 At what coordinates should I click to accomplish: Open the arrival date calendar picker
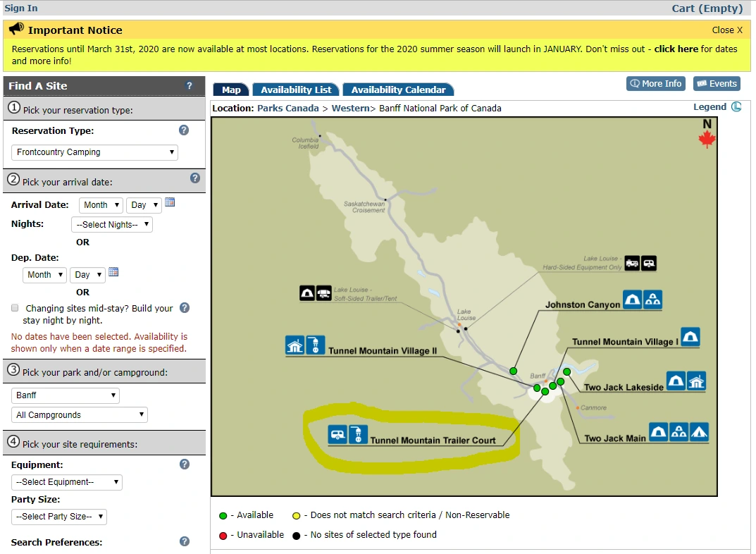tap(170, 202)
